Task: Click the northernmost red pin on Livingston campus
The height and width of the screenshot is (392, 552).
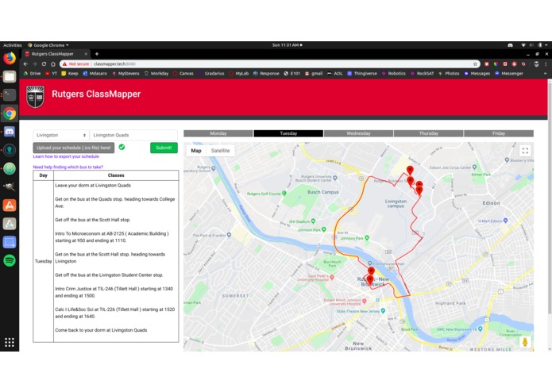Action: pos(410,171)
